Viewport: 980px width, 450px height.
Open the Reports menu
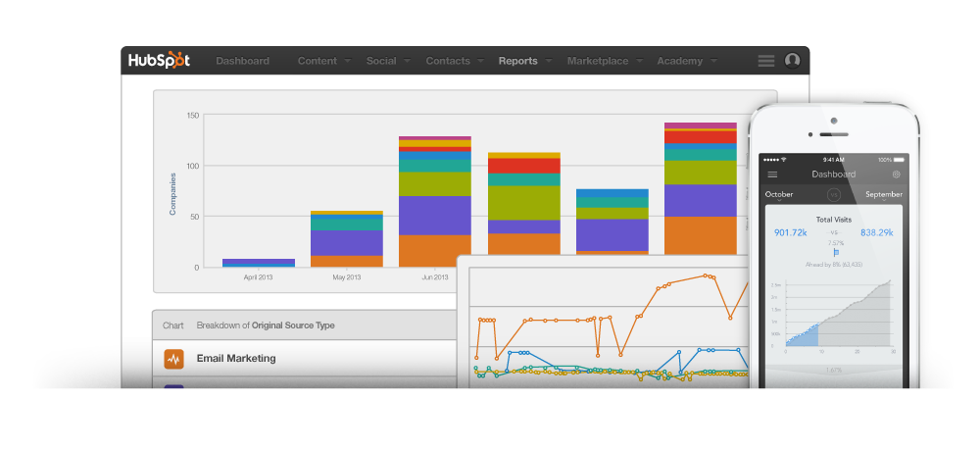(x=524, y=61)
